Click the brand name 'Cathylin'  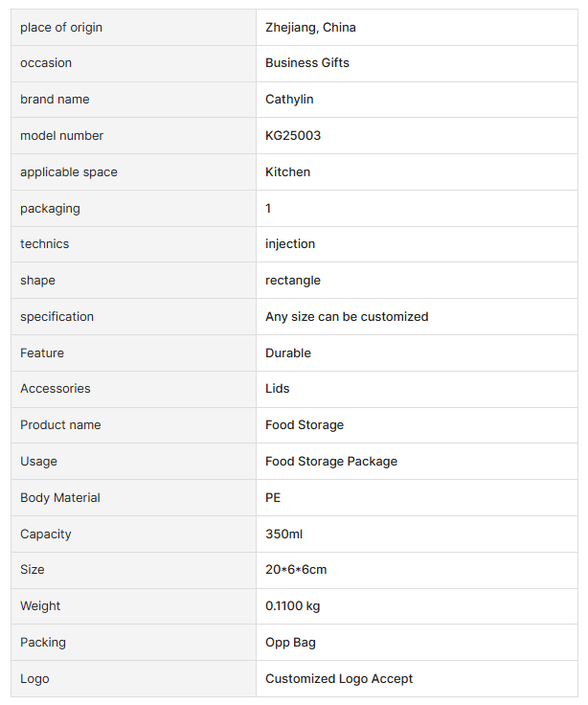point(289,100)
